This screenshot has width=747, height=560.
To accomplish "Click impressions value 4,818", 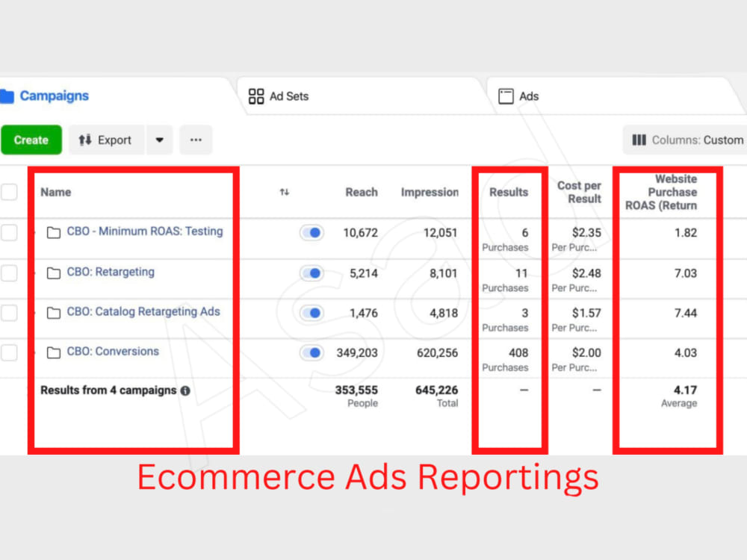I will click(444, 314).
